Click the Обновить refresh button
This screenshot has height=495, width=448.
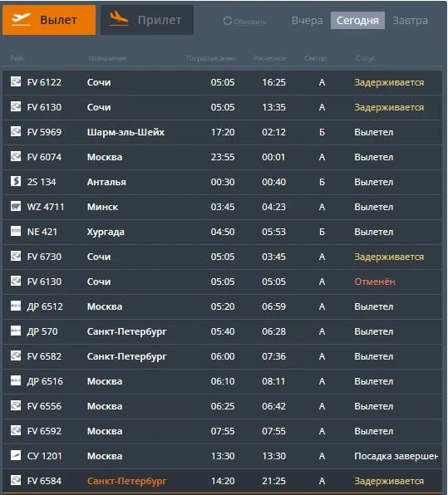(x=244, y=21)
